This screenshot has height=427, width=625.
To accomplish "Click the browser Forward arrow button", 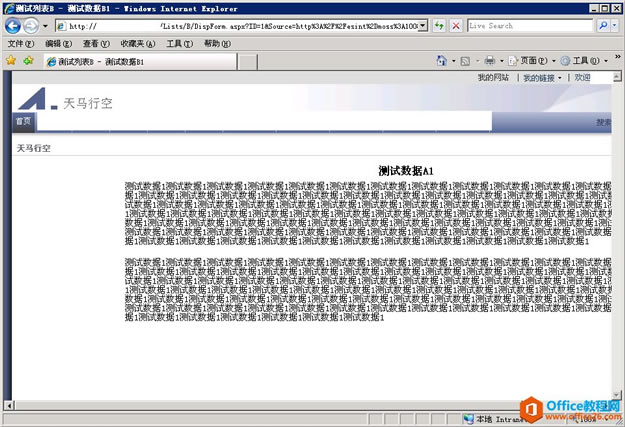I will point(31,26).
